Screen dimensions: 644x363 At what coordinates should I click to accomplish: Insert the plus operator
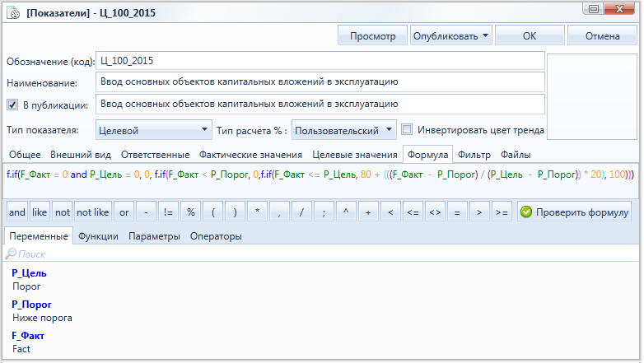(x=368, y=212)
